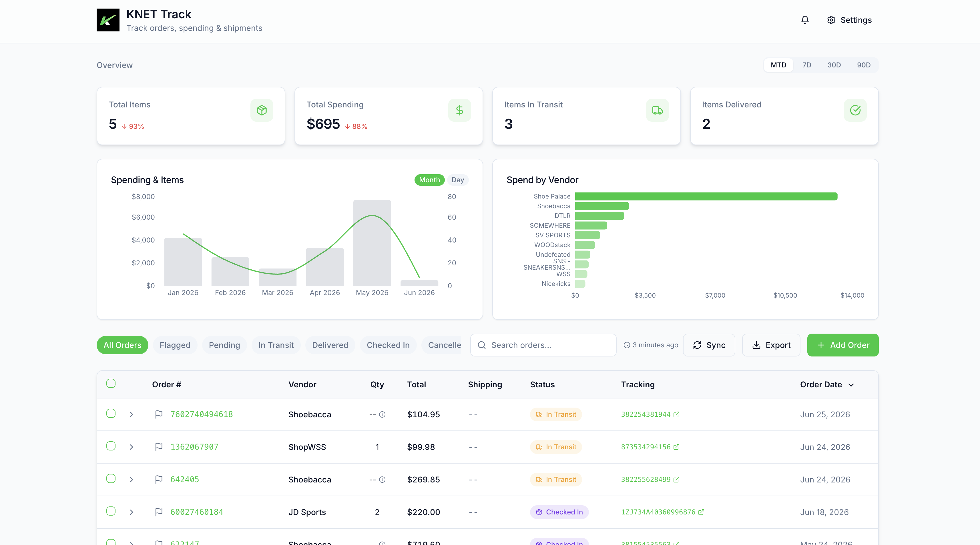Filter orders by In Transit
This screenshot has height=545, width=980.
(276, 345)
